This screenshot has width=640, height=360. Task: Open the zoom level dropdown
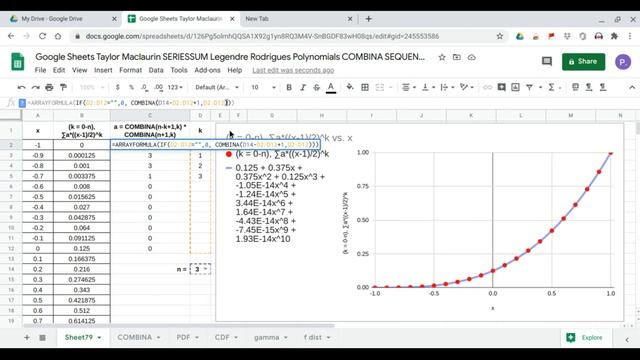coord(92,87)
